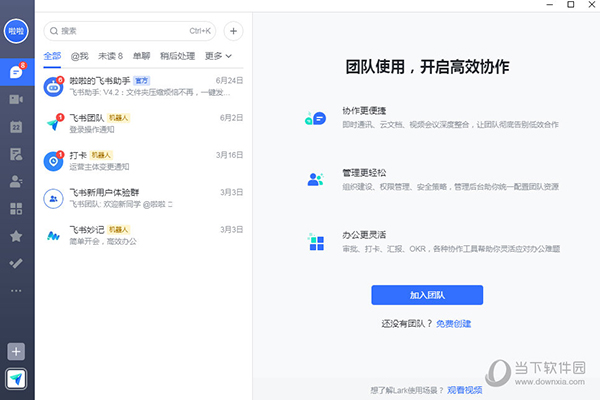Open the Favorites star icon
The width and height of the screenshot is (600, 400).
point(16,236)
